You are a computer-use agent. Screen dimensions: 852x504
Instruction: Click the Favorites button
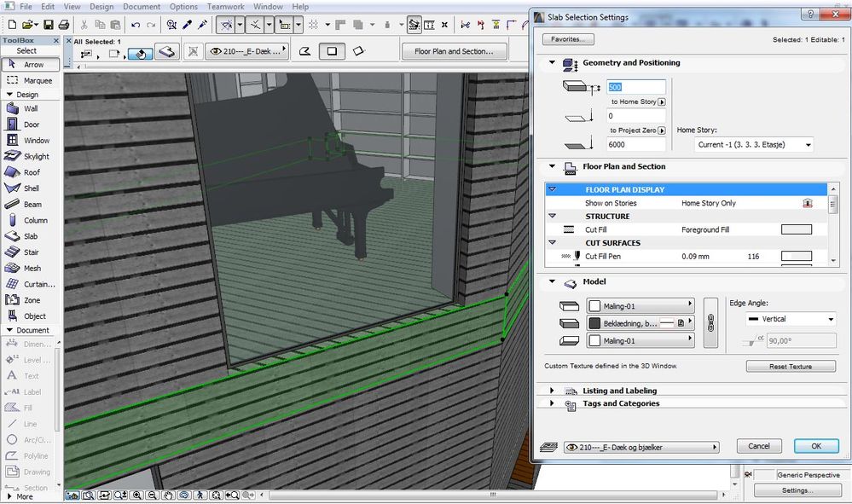(568, 39)
